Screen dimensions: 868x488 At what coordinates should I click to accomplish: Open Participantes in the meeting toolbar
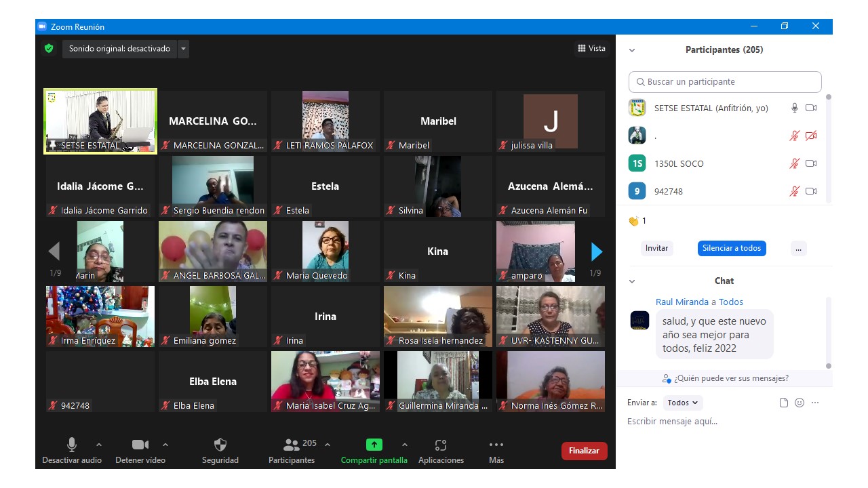[292, 451]
